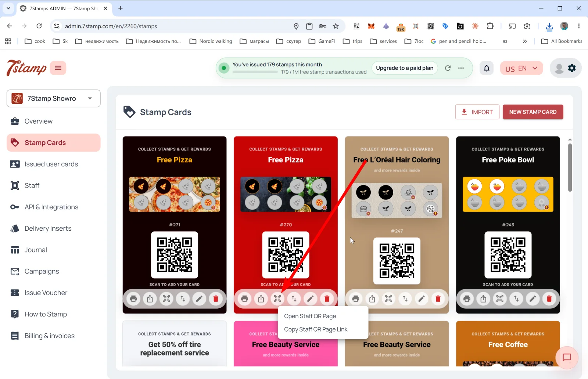Print the L'Oréal Hair Coloring card

click(356, 299)
